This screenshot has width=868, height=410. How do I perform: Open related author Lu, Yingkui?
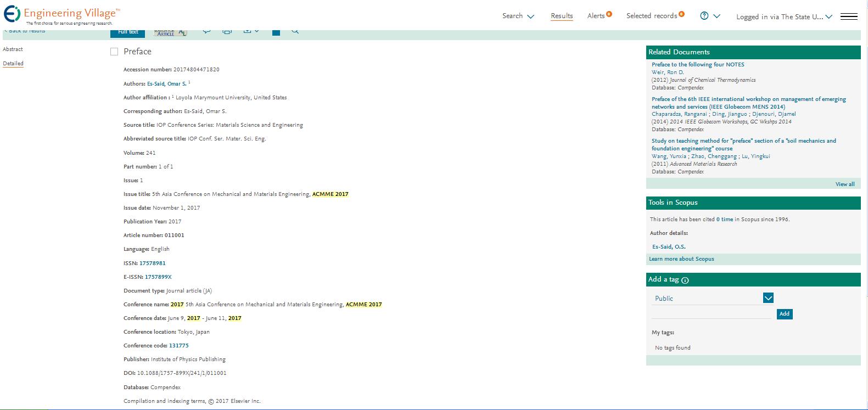coord(755,156)
